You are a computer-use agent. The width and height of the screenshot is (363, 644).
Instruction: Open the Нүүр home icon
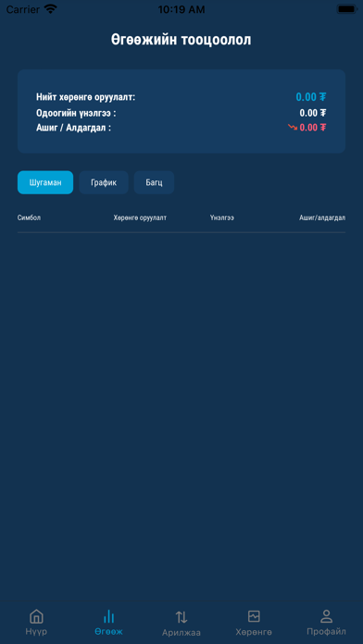[x=36, y=616]
